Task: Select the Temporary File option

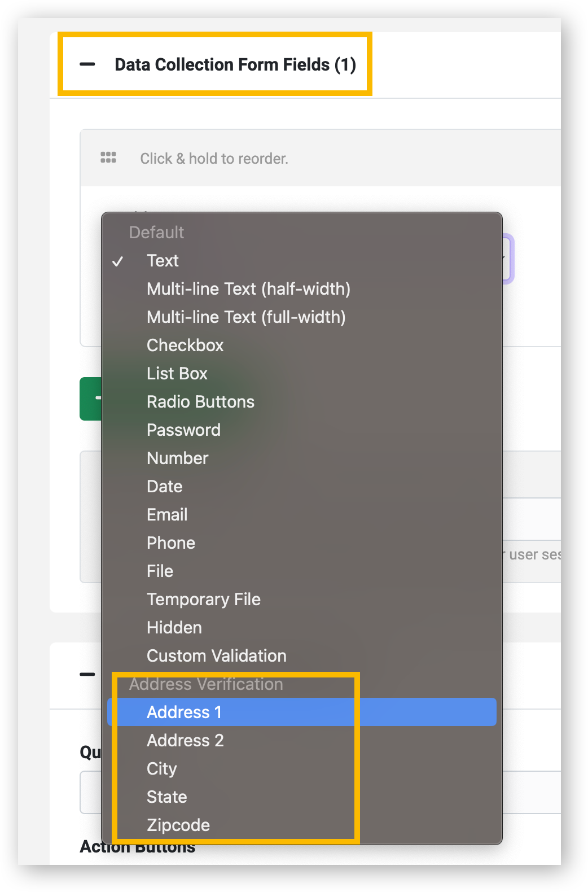Action: click(x=204, y=599)
